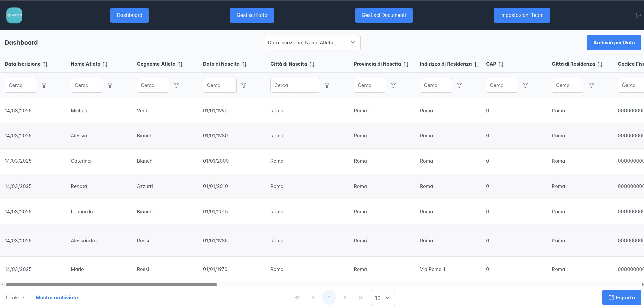Image resolution: width=644 pixels, height=308 pixels.
Task: Sort the Data Iscrizione column
Action: (46, 64)
